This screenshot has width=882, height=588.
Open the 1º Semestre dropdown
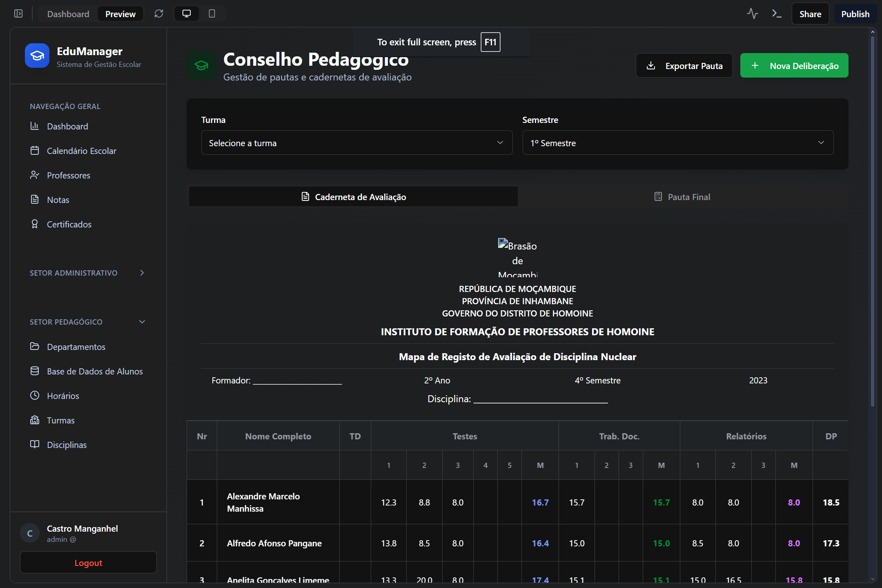pyautogui.click(x=678, y=143)
